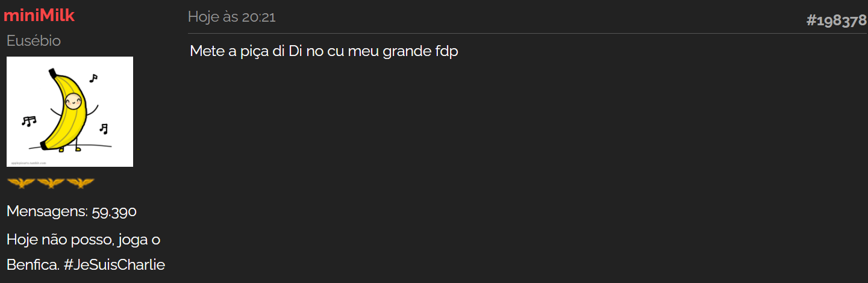This screenshot has width=868, height=283.
Task: Click the 'Hoje às 20:21' post timestamp
Action: (x=232, y=17)
